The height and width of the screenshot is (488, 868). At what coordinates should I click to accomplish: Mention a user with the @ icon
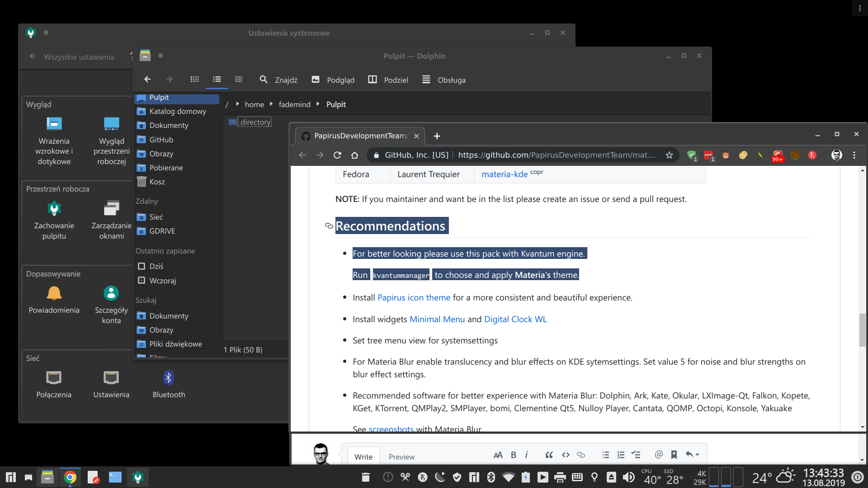(658, 455)
